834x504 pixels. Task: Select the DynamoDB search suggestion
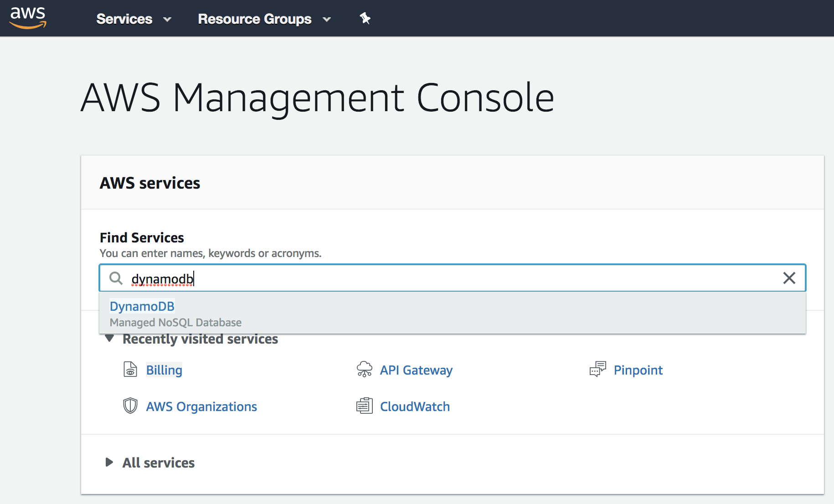[x=453, y=314]
